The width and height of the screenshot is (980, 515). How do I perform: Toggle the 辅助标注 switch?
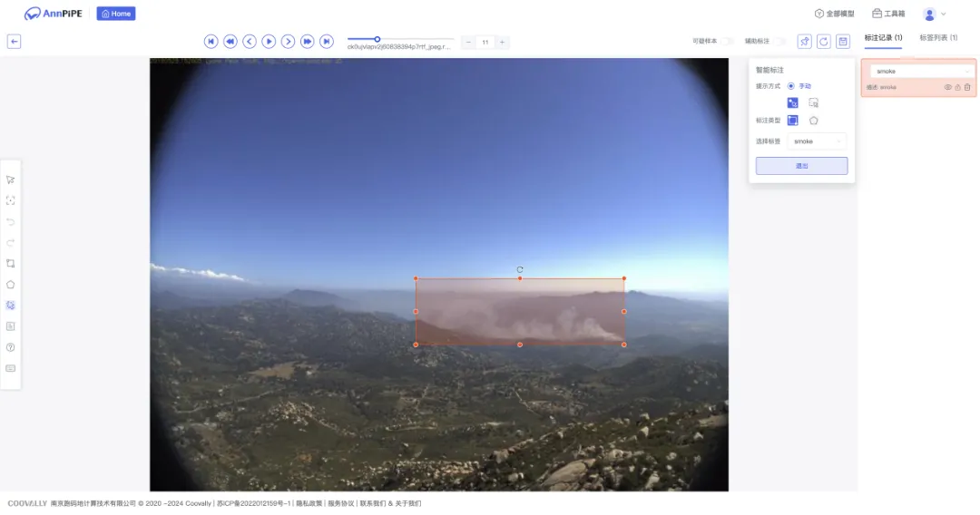coord(780,42)
